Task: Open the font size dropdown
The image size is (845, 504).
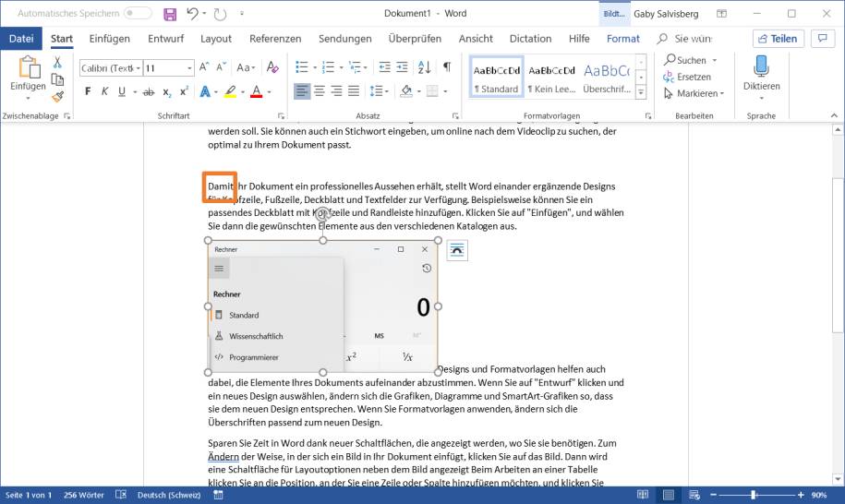Action: (x=189, y=68)
